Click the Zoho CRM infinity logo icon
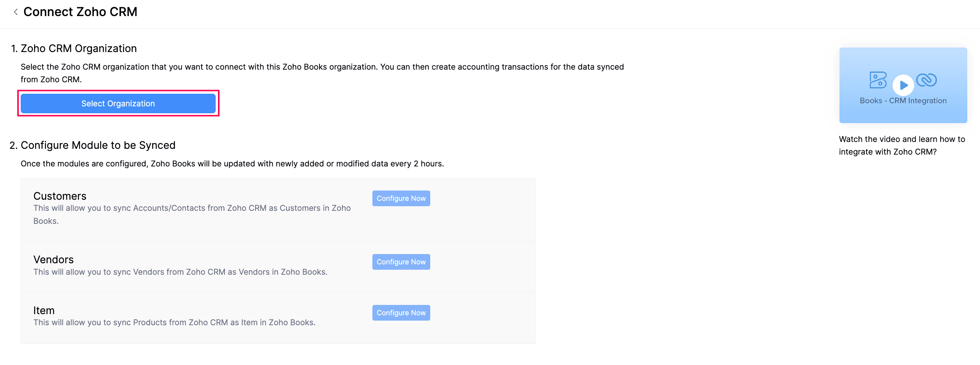Screen dimensions: 980x365 (927, 80)
